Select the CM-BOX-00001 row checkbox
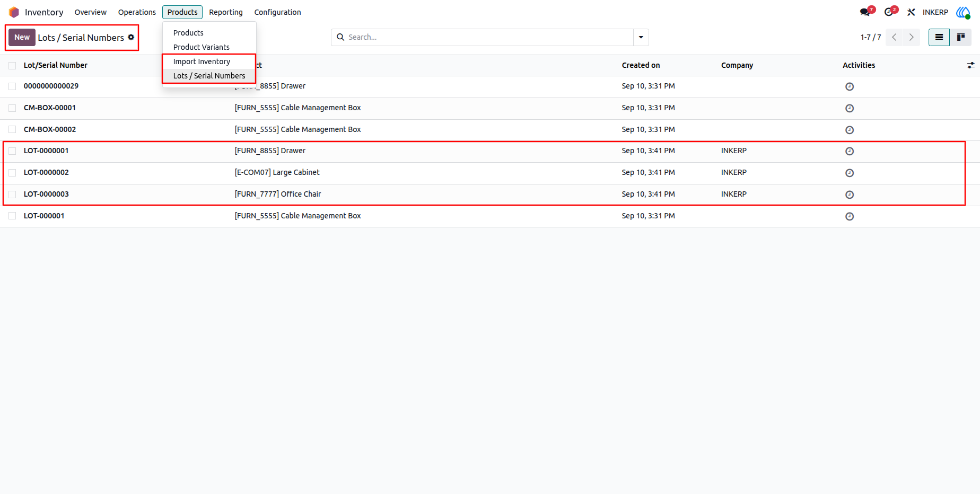The image size is (980, 494). [x=12, y=108]
